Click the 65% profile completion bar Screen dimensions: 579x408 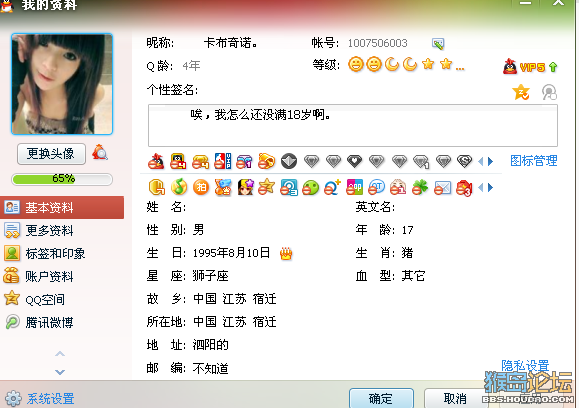[x=62, y=179]
